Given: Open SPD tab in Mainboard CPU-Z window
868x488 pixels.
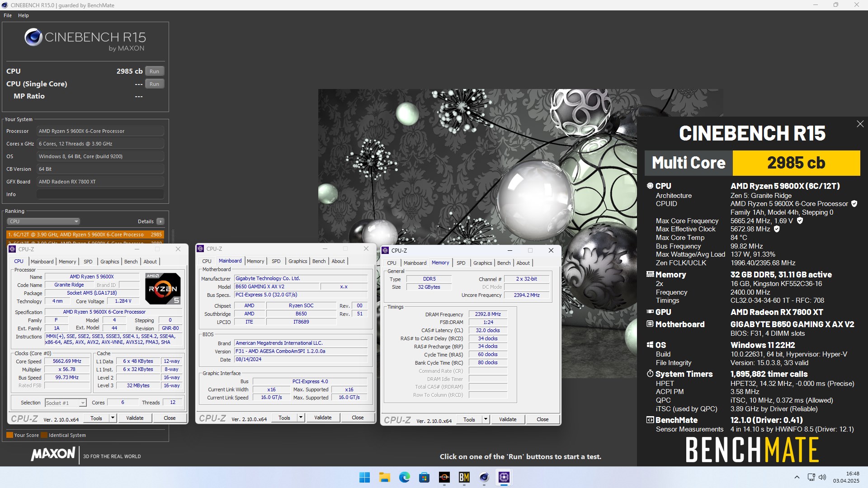Looking at the screenshot, I should click(x=276, y=261).
